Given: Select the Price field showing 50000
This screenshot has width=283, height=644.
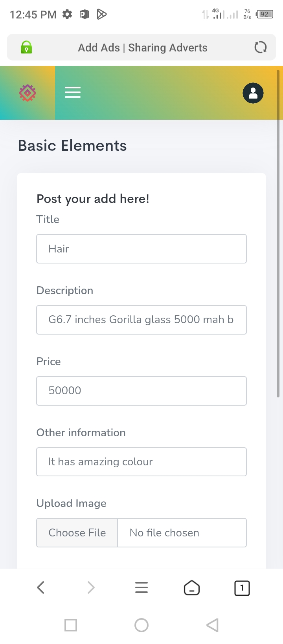Looking at the screenshot, I should (141, 391).
